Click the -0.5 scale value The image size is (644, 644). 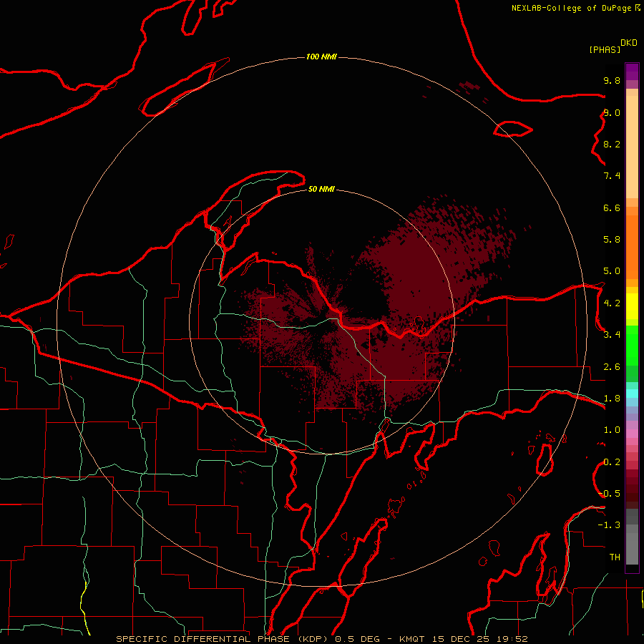tap(609, 493)
